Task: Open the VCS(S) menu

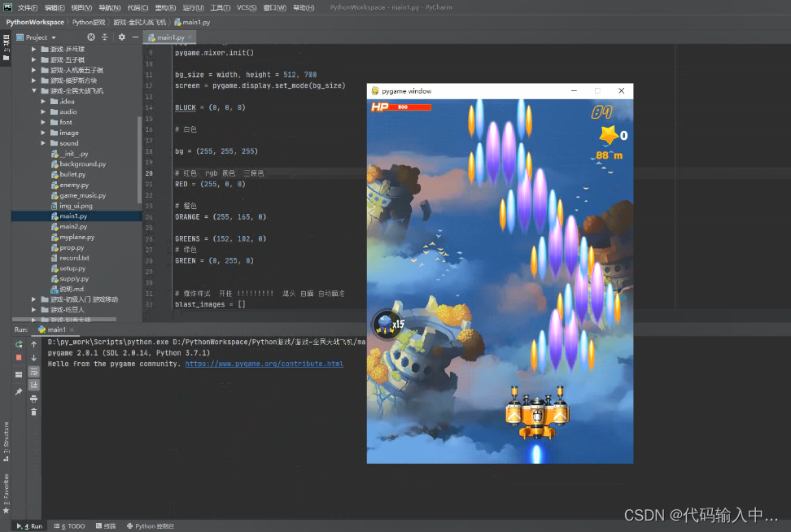Action: click(x=247, y=7)
